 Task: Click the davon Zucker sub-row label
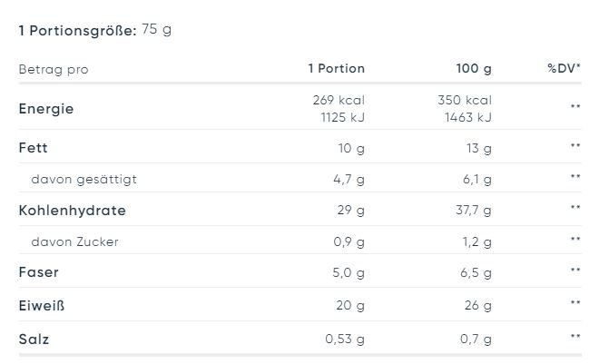point(74,241)
